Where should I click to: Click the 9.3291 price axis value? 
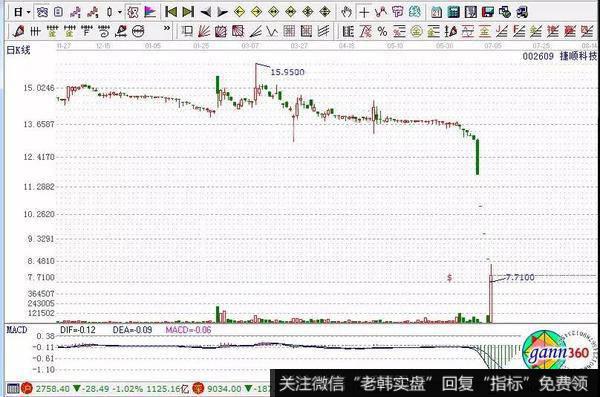(41, 239)
